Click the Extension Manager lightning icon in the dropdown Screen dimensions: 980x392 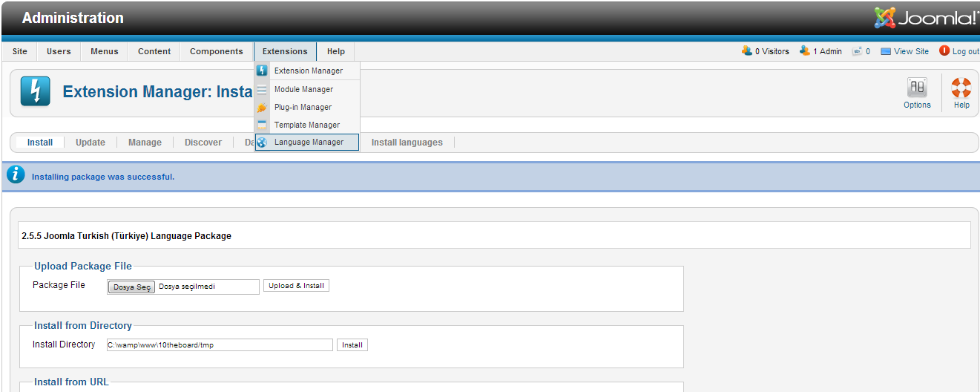pos(262,71)
